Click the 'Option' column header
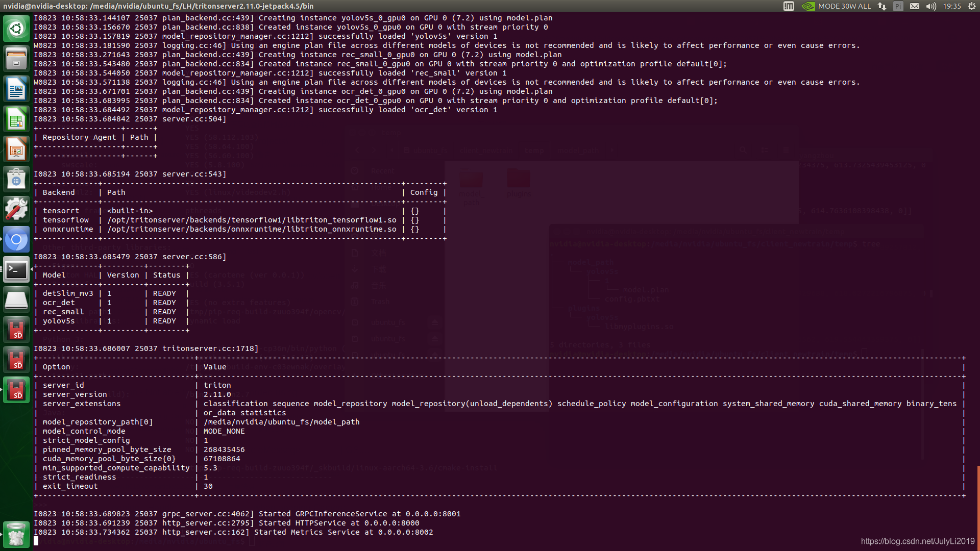 56,367
